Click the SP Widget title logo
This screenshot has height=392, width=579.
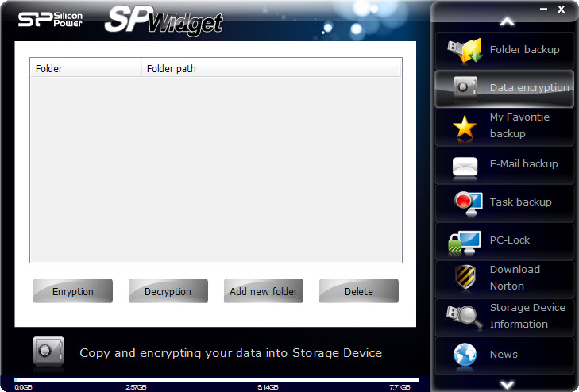[x=164, y=21]
